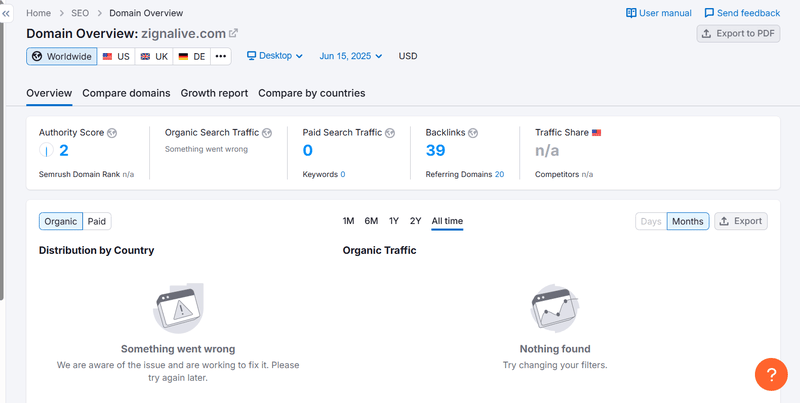The image size is (800, 403).
Task: Click the Competitors n/a text
Action: click(564, 174)
